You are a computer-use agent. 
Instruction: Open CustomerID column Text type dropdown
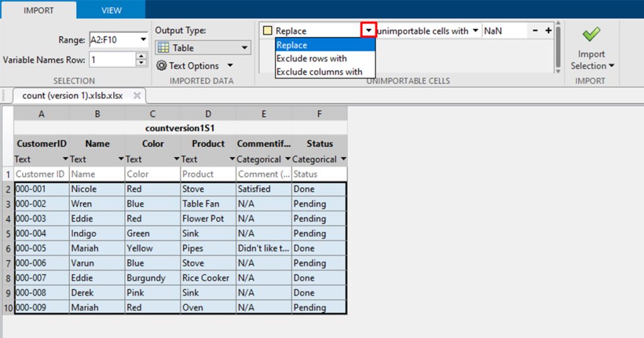pyautogui.click(x=65, y=160)
